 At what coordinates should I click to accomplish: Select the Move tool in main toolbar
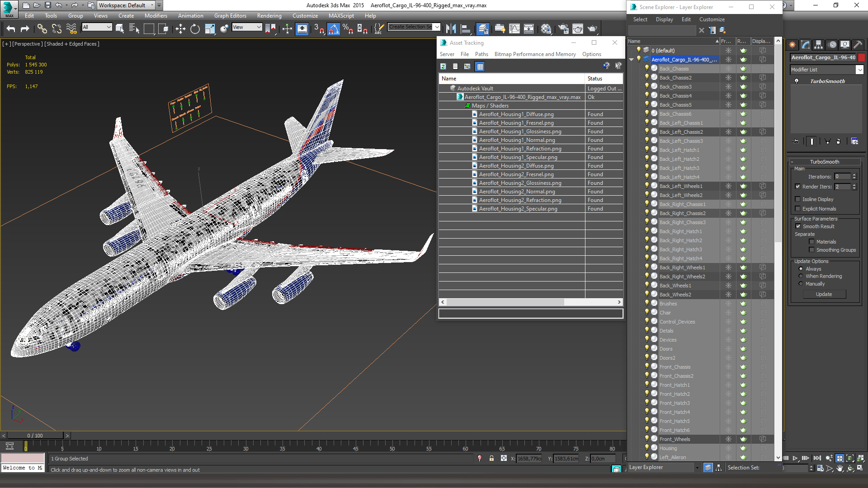point(180,29)
